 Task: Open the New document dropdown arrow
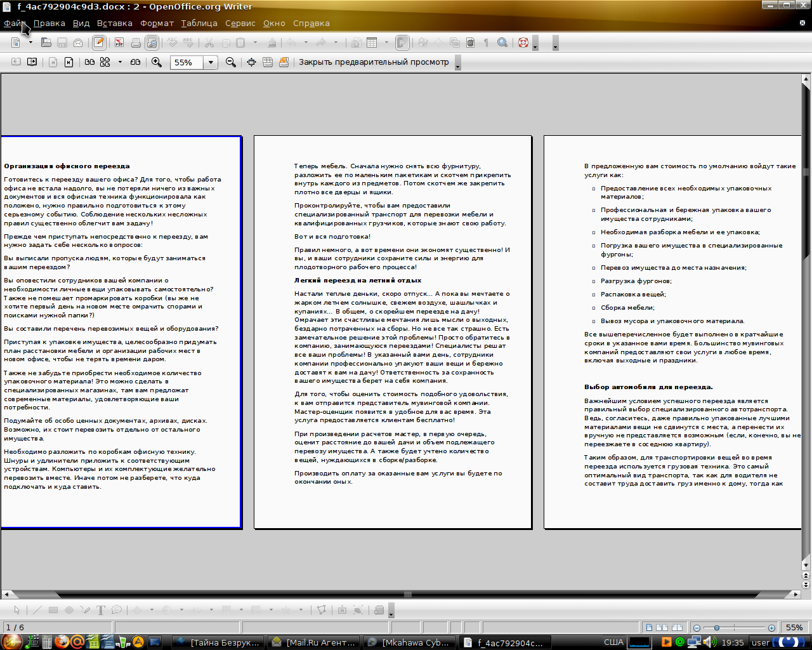coord(30,43)
